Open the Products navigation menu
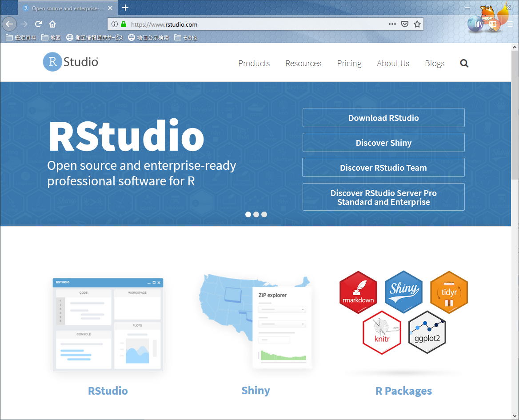 [x=254, y=63]
